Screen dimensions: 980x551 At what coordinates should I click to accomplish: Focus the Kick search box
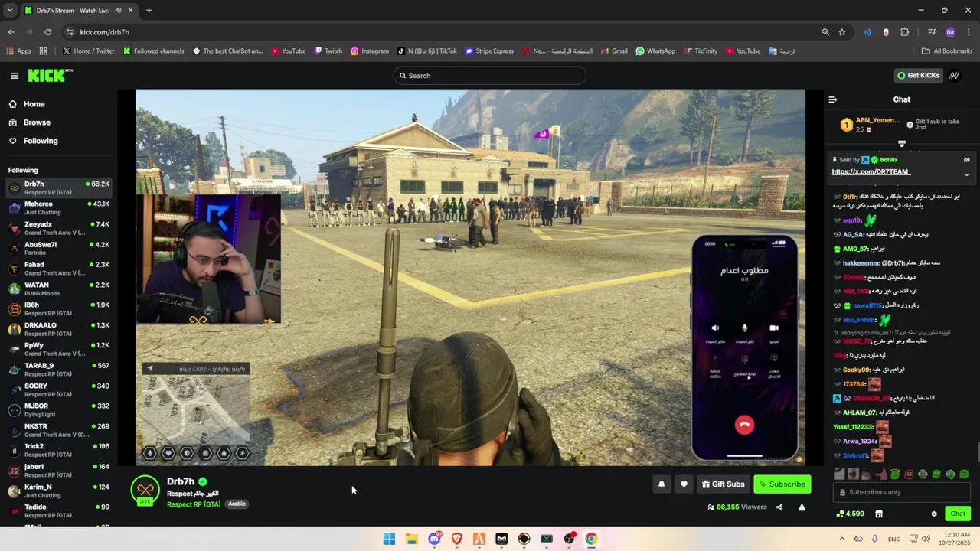[490, 76]
